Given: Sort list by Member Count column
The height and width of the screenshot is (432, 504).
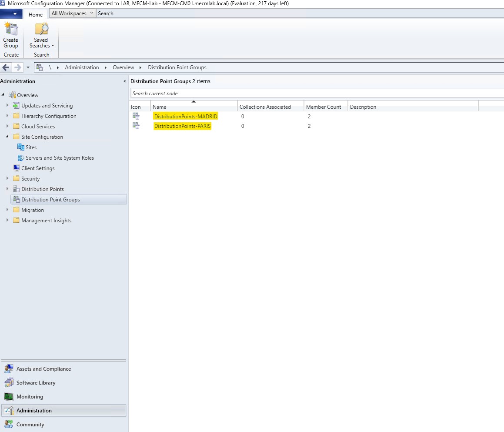Looking at the screenshot, I should [x=324, y=107].
